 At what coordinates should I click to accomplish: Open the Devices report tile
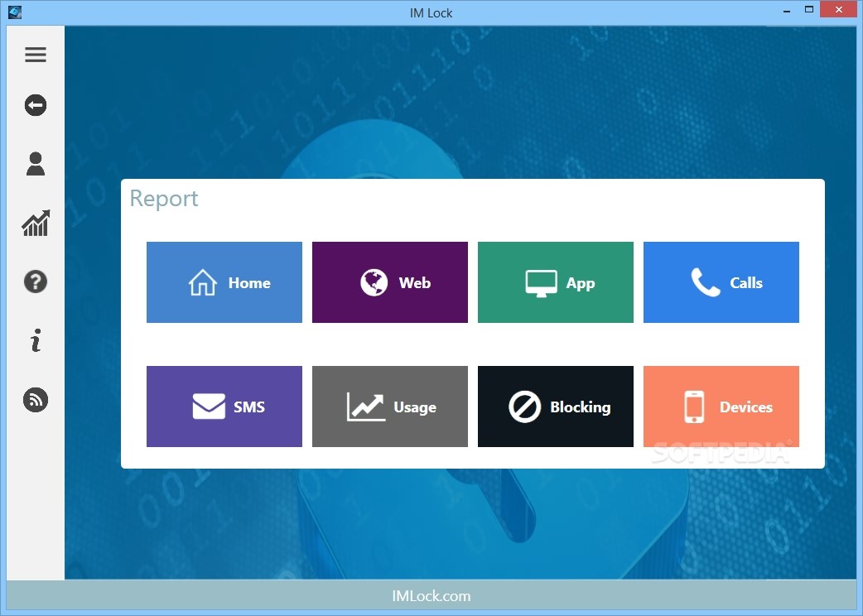coord(721,407)
